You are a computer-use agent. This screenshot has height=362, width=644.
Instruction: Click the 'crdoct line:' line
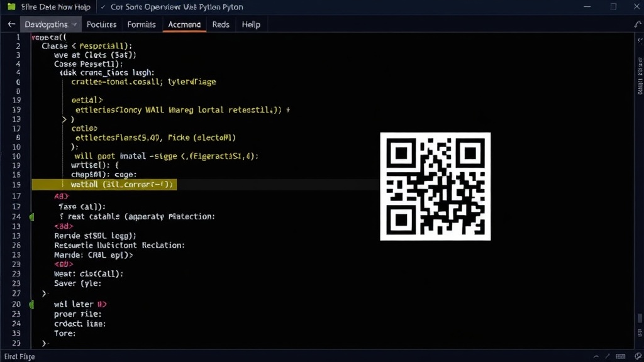[80, 324]
